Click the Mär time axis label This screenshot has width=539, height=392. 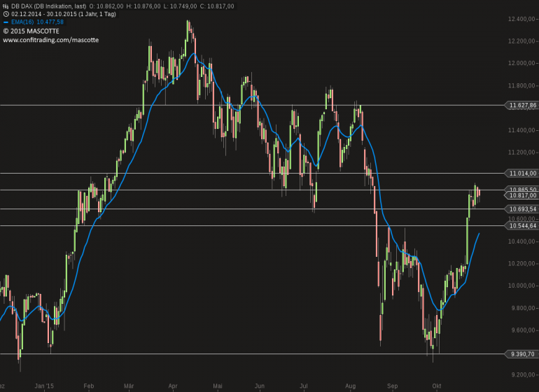[x=129, y=386]
